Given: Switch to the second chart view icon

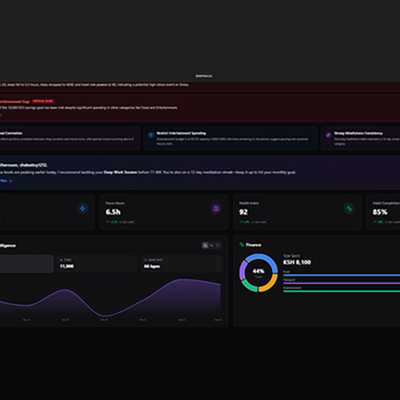Looking at the screenshot, I should [212, 246].
